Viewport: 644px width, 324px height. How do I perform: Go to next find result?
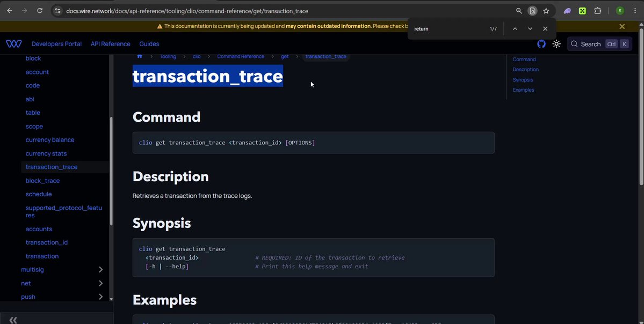[530, 29]
